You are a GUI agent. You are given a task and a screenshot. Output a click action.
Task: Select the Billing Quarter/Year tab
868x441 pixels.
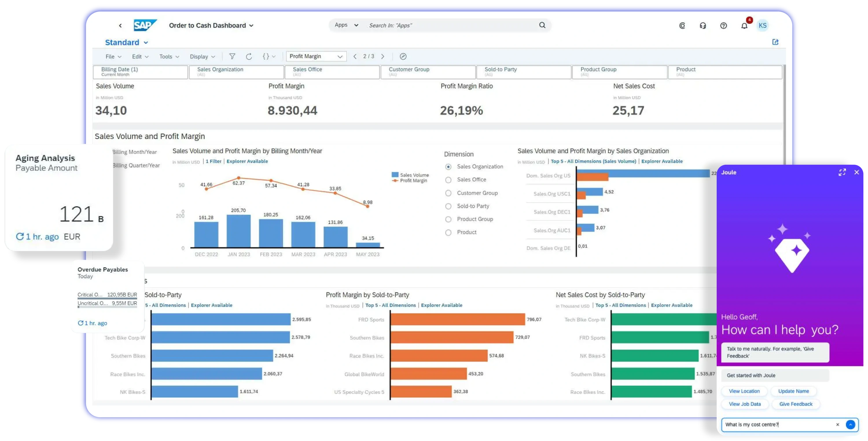pyautogui.click(x=136, y=165)
